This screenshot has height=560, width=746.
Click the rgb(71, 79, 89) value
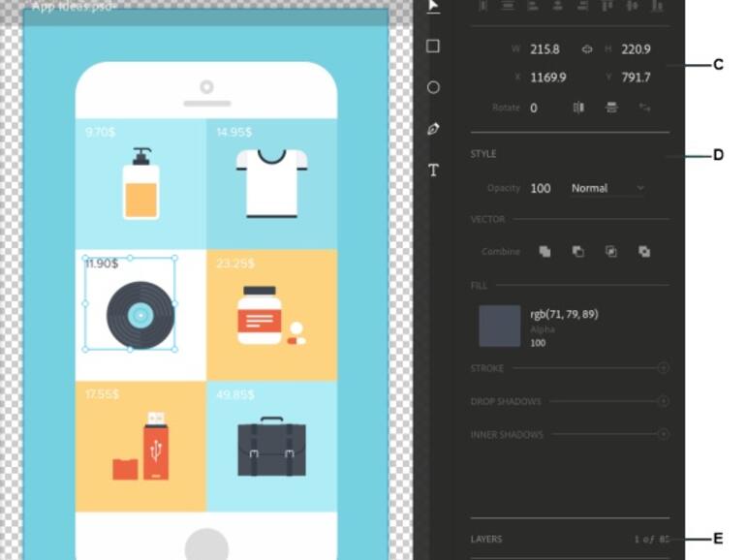pyautogui.click(x=564, y=314)
